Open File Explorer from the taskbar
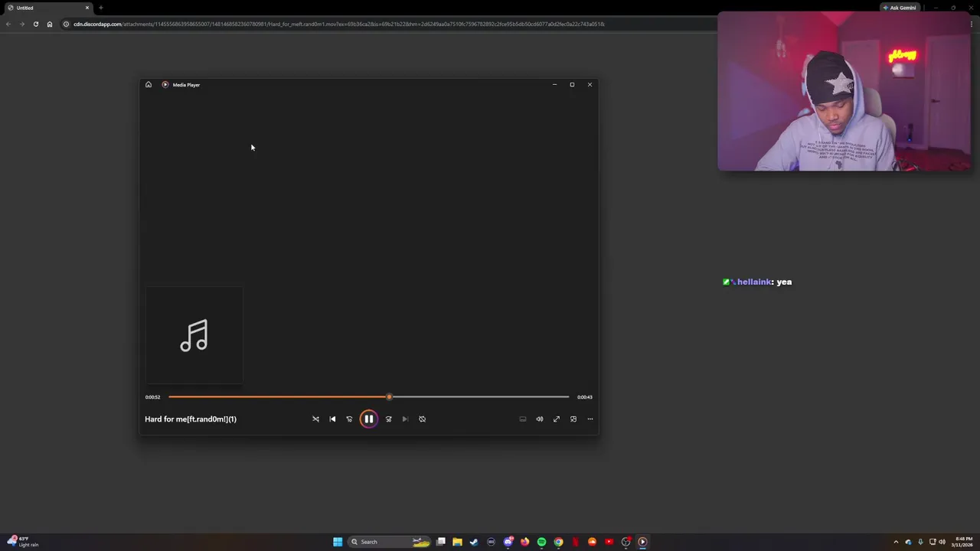Screen dimensions: 980x551 pos(457,542)
